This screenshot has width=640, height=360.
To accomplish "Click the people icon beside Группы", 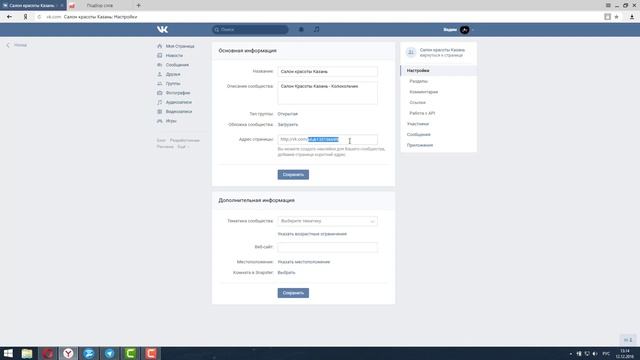I will coord(160,84).
